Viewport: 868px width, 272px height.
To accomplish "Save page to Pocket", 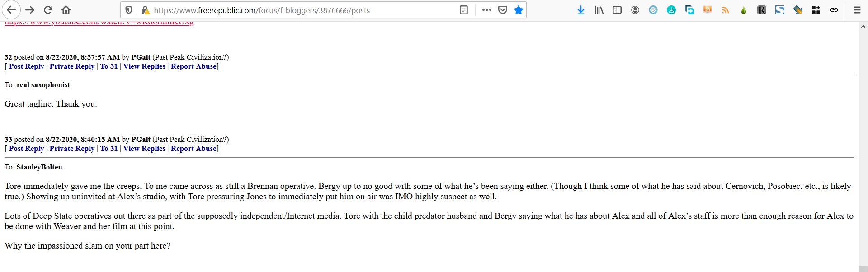I will 503,10.
